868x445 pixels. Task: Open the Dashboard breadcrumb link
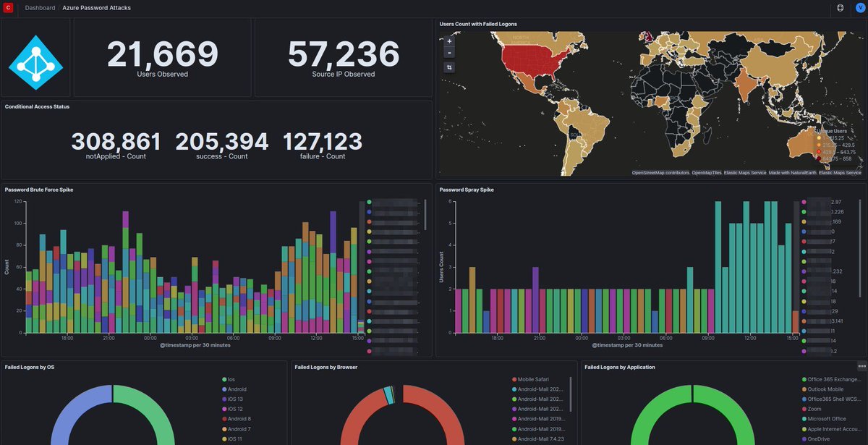click(x=40, y=7)
